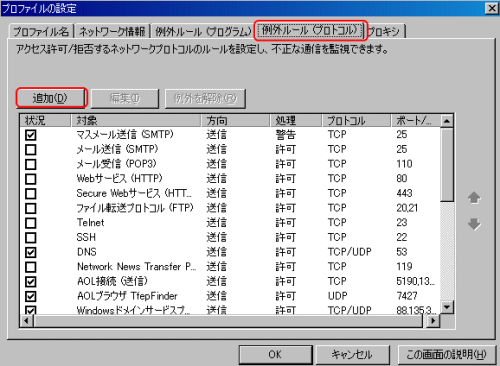
Task: Sort by the 状況 column header
Action: pos(45,120)
